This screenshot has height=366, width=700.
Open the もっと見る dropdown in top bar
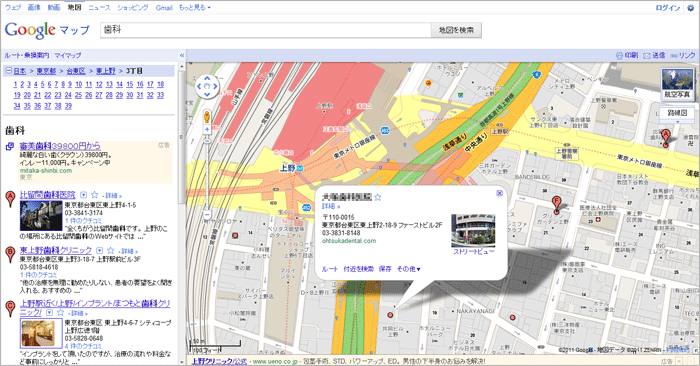195,8
